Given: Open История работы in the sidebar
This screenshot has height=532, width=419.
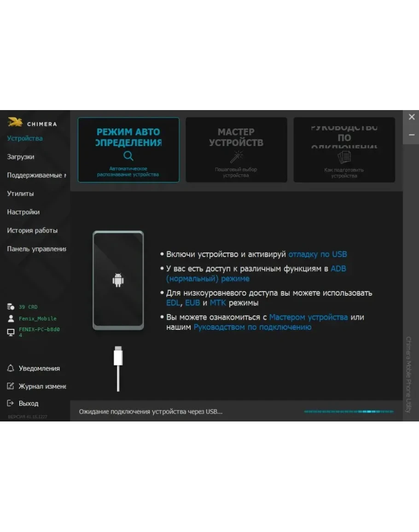Looking at the screenshot, I should [x=32, y=230].
